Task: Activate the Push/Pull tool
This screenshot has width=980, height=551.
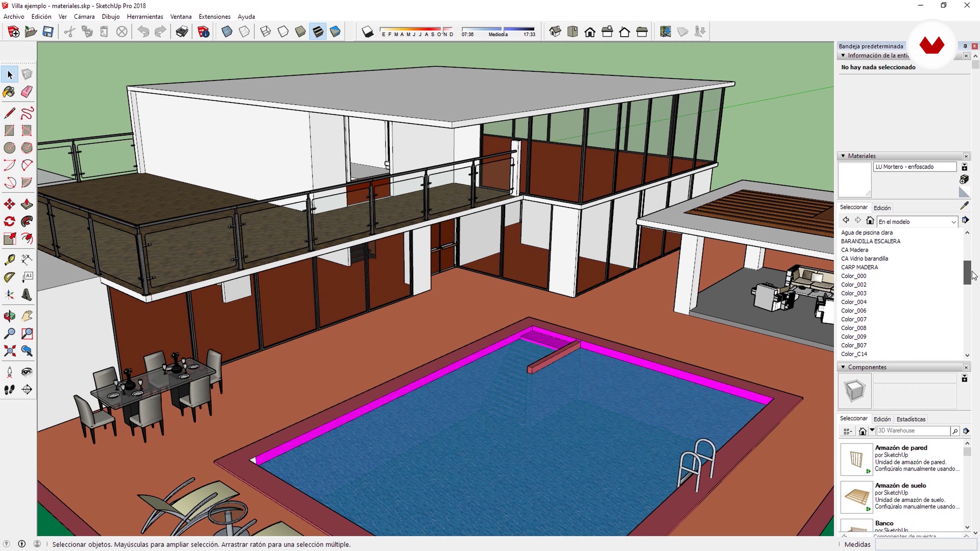Action: pos(27,204)
